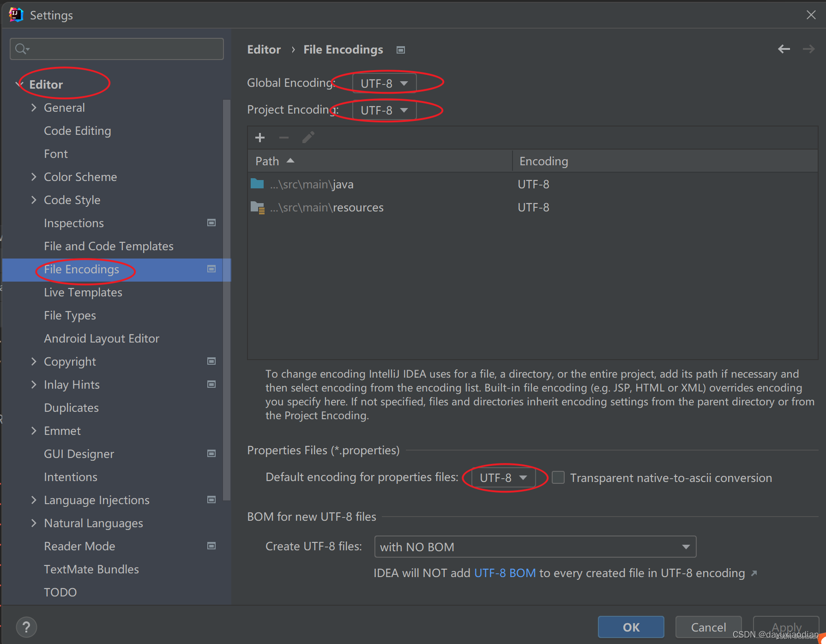826x644 pixels.
Task: Select TextMate Bundles
Action: [x=91, y=569]
